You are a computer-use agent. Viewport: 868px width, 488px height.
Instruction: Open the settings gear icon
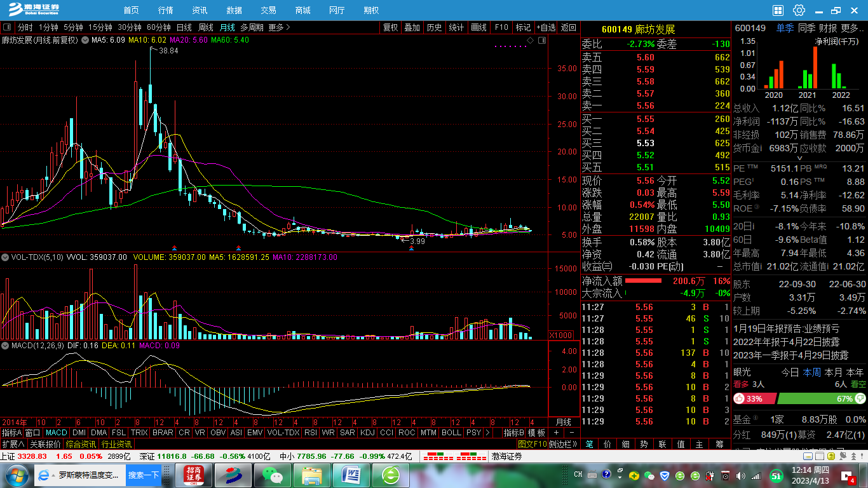tap(799, 10)
